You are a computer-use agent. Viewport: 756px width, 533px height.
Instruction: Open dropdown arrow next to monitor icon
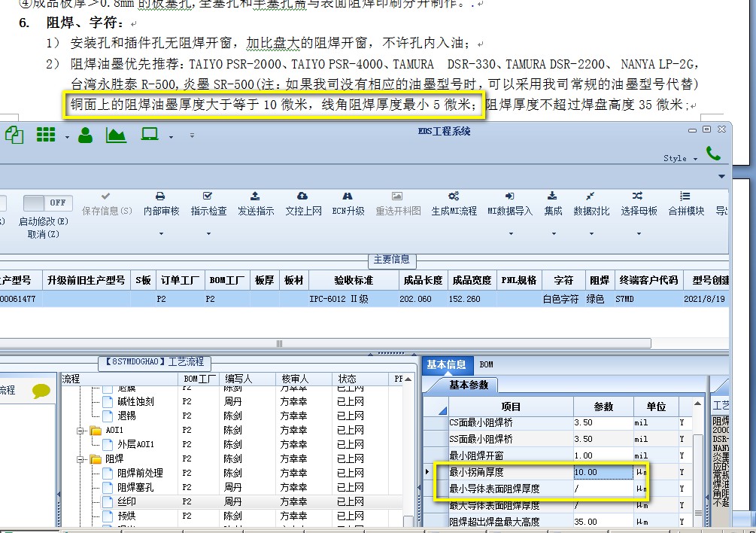[171, 138]
